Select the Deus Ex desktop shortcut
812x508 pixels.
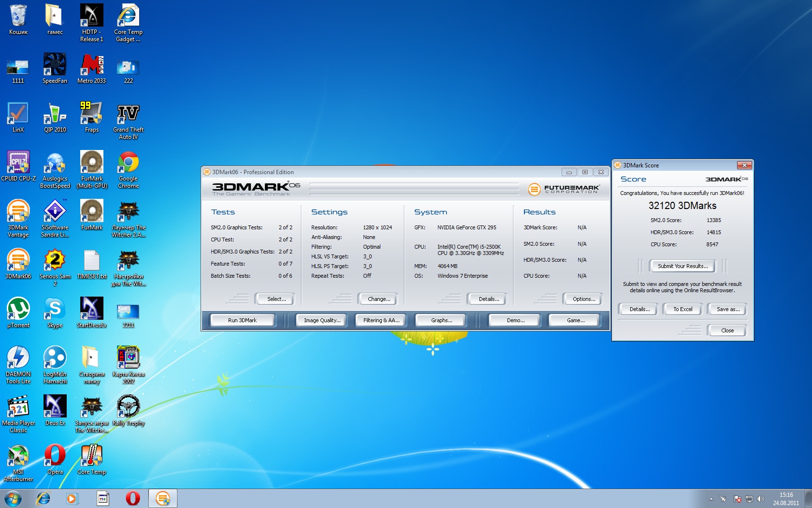55,410
